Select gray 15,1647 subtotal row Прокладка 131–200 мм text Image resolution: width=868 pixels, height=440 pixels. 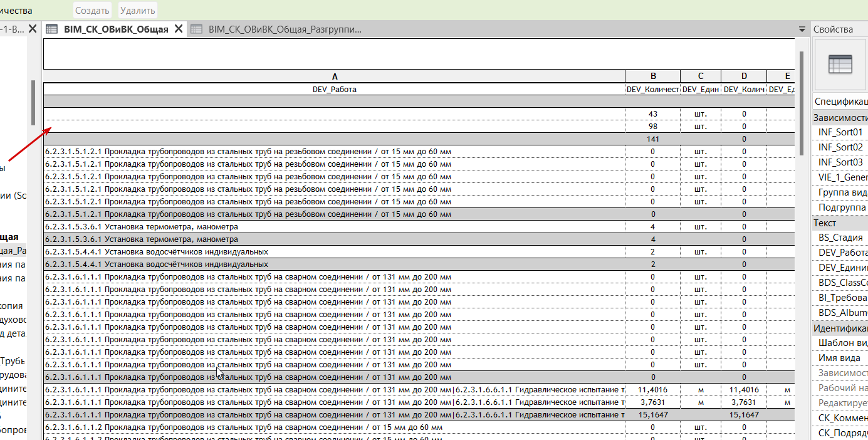[x=334, y=415]
